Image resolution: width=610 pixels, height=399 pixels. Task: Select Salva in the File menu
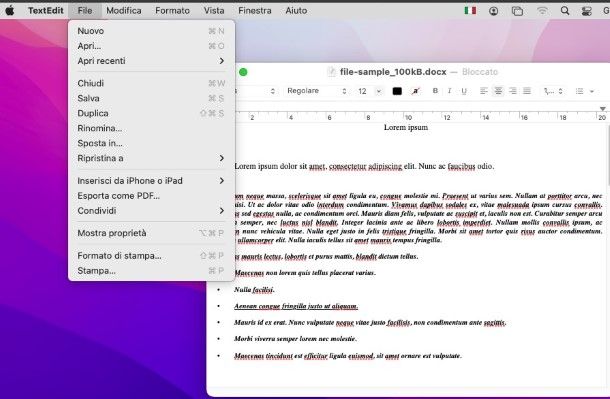[x=151, y=98]
